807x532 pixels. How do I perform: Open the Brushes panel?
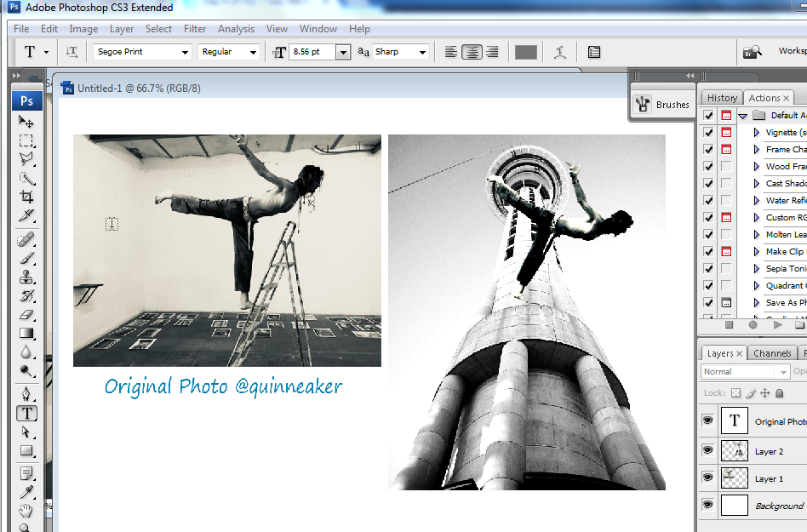point(663,105)
